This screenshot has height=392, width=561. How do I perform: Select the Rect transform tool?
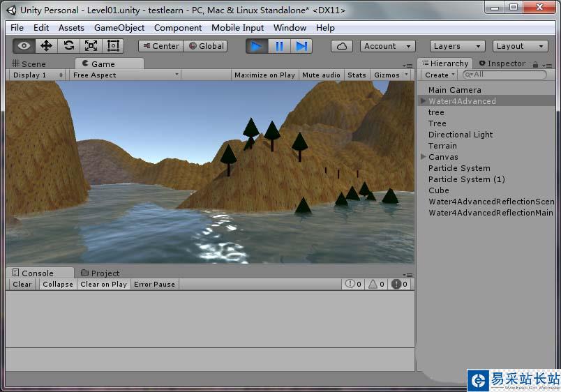pos(113,46)
